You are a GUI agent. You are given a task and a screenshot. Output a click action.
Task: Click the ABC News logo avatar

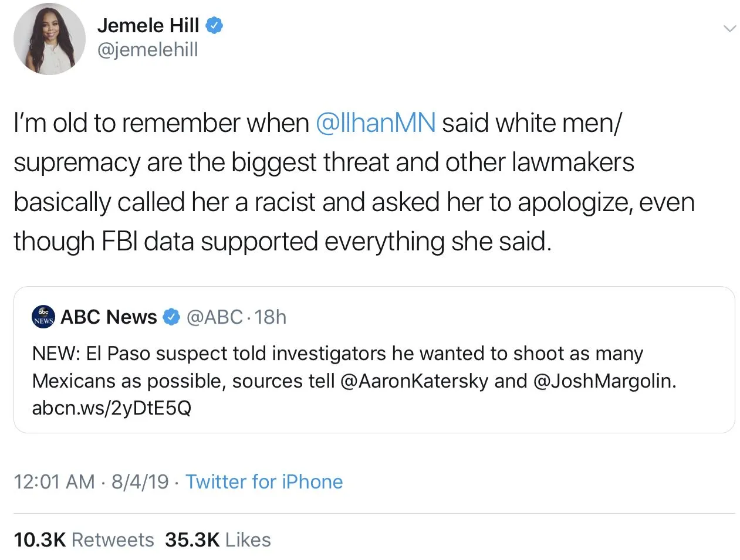click(x=43, y=317)
